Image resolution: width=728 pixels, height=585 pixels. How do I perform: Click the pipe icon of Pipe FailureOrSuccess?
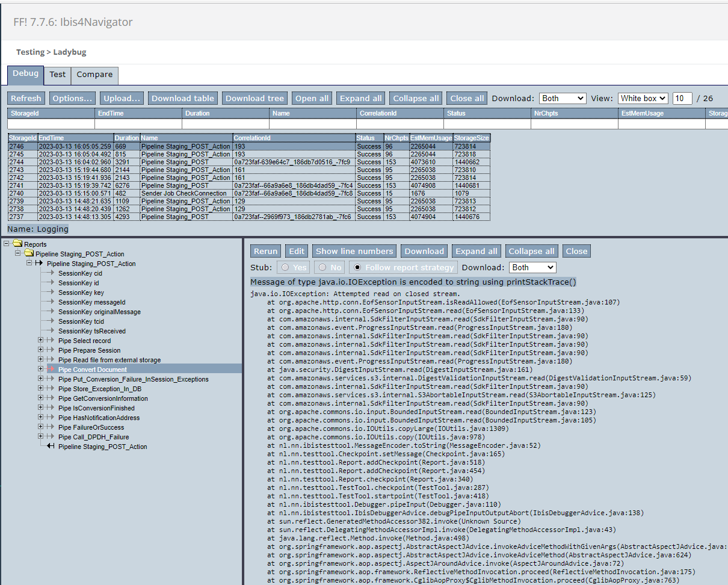point(51,427)
